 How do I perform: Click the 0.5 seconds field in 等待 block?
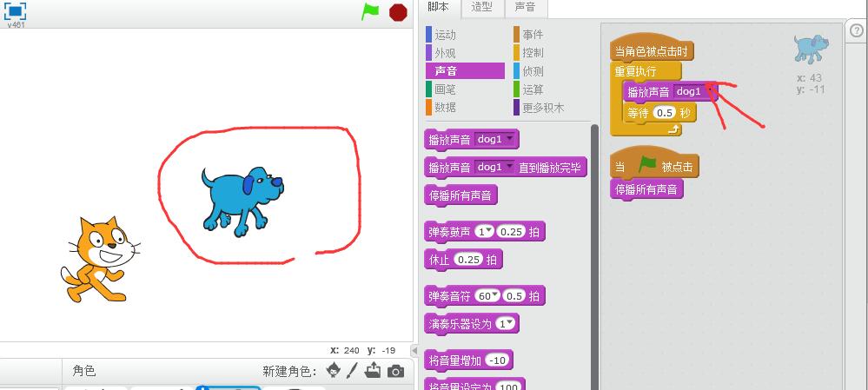pos(664,113)
